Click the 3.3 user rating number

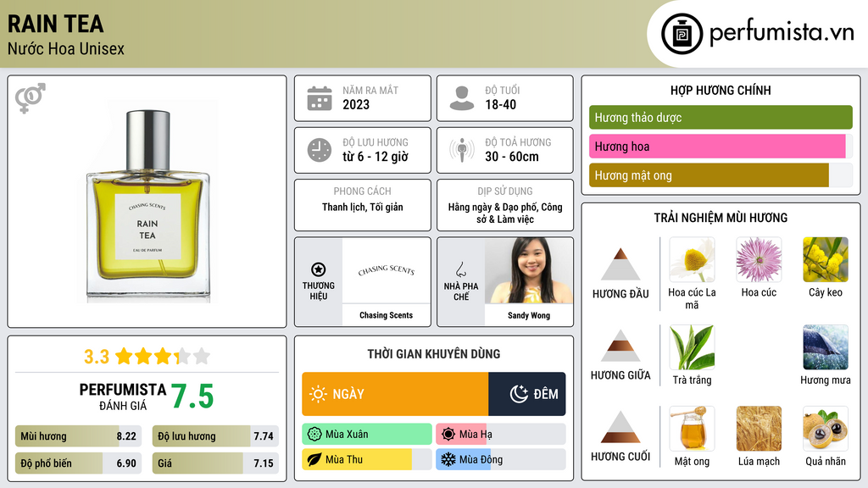[97, 357]
